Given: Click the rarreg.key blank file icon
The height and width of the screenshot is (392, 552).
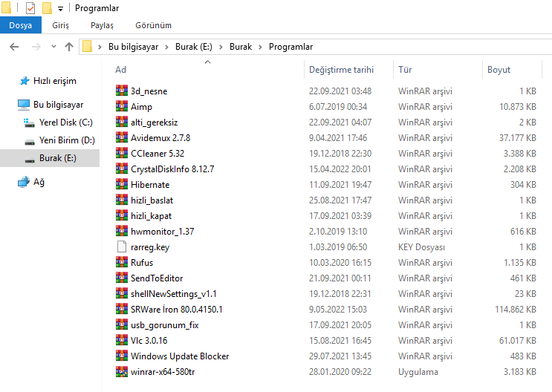Looking at the screenshot, I should tap(121, 246).
